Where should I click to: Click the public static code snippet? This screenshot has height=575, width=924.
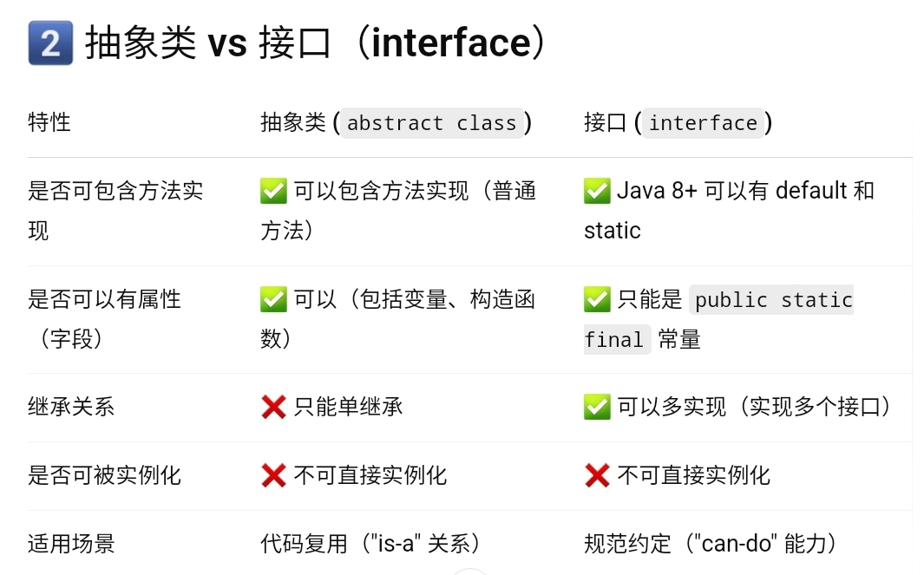pyautogui.click(x=771, y=300)
